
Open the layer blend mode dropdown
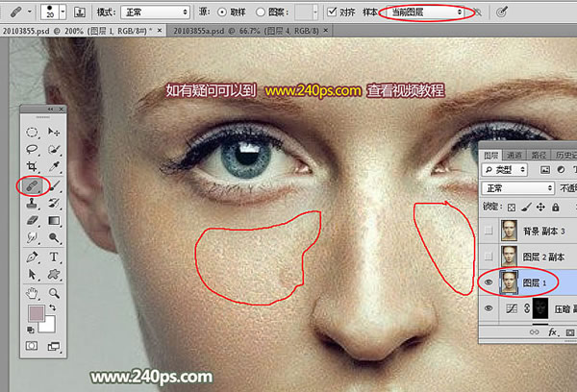click(517, 188)
